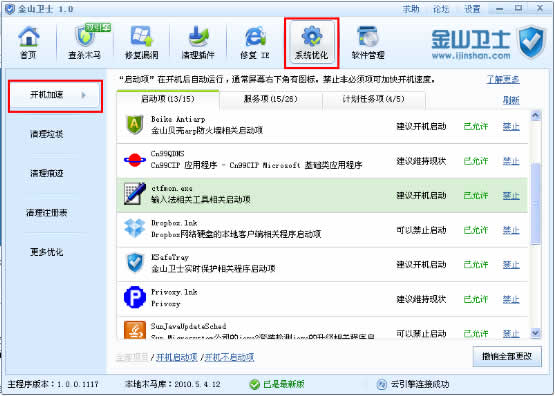The height and width of the screenshot is (396, 555).
Task: Click the Privoxy.lnk P icon
Action: 135,298
